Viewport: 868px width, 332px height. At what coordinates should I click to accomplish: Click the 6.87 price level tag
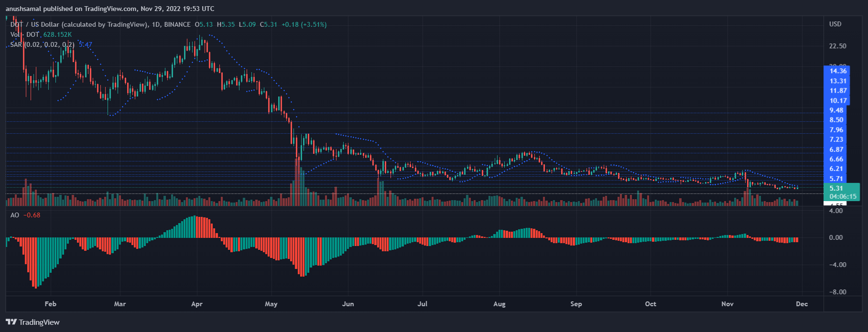836,149
